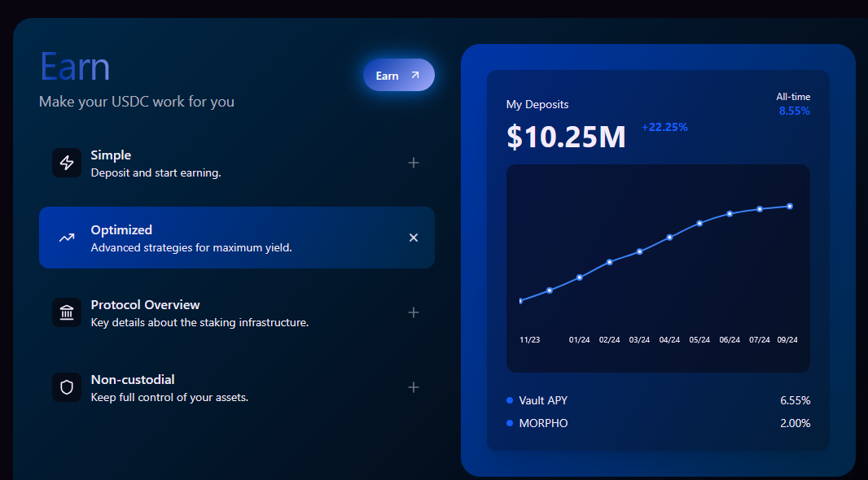Image resolution: width=868 pixels, height=480 pixels.
Task: Click the 02/24 axis label
Action: click(610, 339)
